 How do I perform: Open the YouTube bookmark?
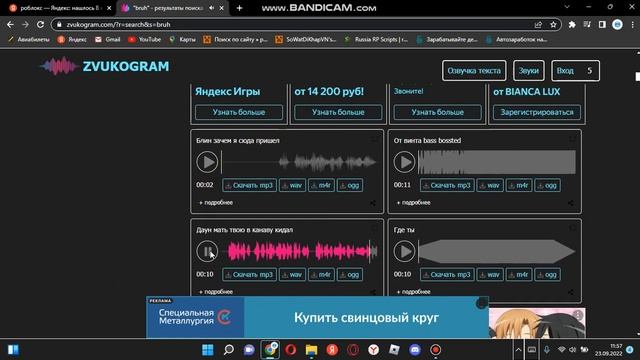(145, 40)
